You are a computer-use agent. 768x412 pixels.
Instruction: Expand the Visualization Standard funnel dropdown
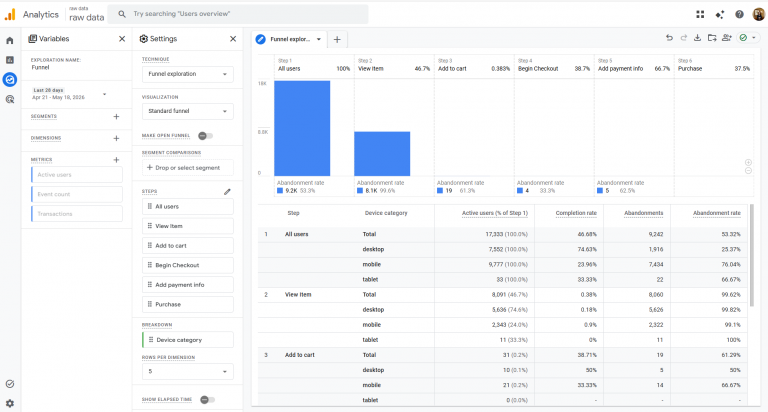pyautogui.click(x=188, y=111)
